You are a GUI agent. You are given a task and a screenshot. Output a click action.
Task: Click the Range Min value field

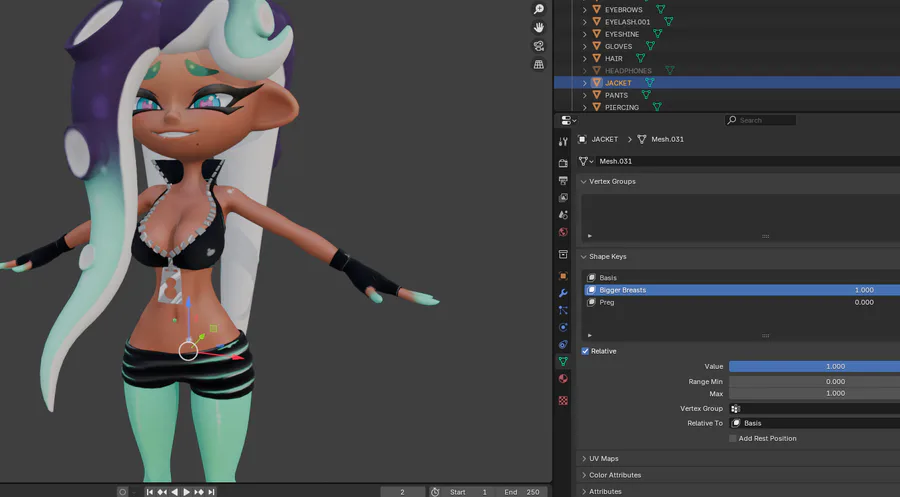(x=814, y=381)
